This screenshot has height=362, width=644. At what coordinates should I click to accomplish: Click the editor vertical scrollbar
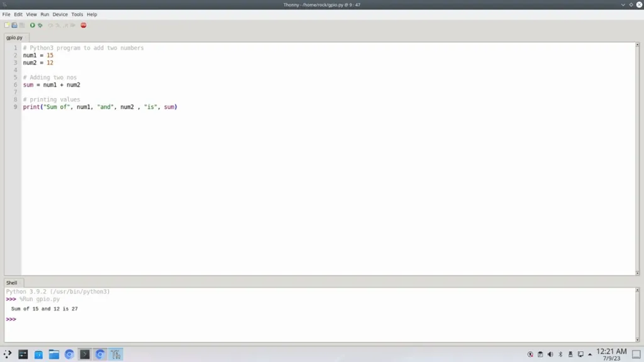coord(638,158)
